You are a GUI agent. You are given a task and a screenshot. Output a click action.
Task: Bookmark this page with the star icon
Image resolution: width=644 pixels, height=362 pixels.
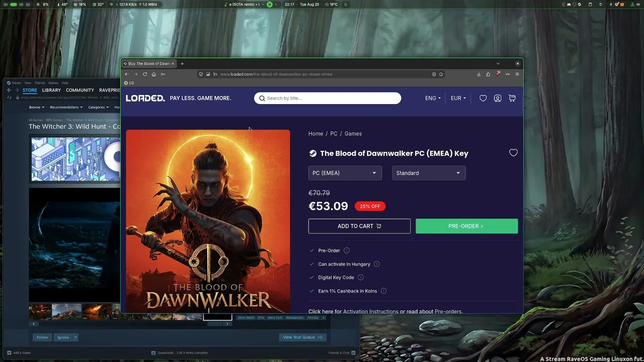pyautogui.click(x=441, y=74)
